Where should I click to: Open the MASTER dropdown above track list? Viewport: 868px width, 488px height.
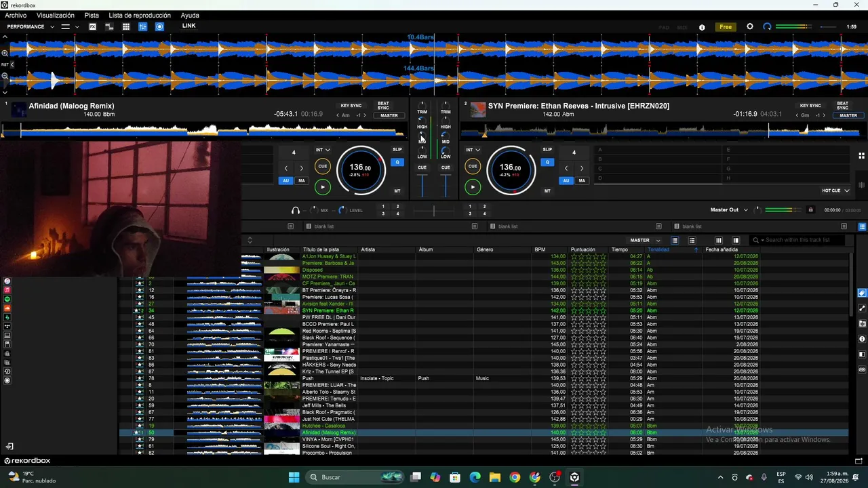pos(645,240)
